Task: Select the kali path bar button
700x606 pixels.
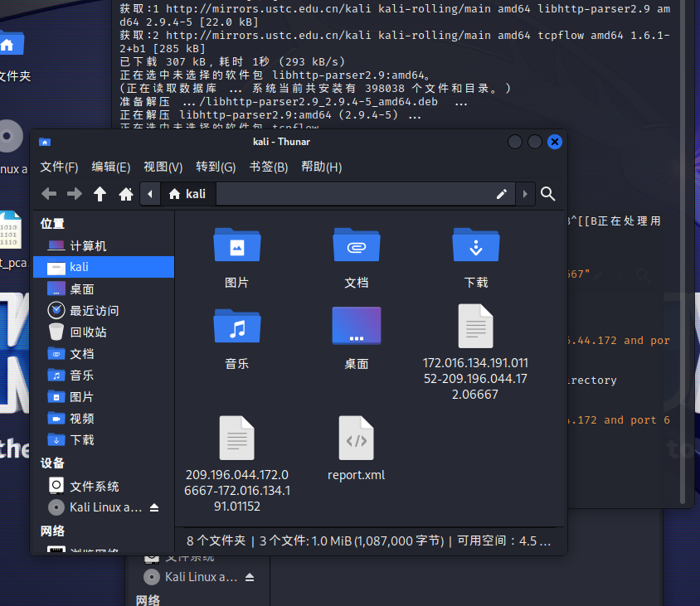Action: click(x=187, y=194)
